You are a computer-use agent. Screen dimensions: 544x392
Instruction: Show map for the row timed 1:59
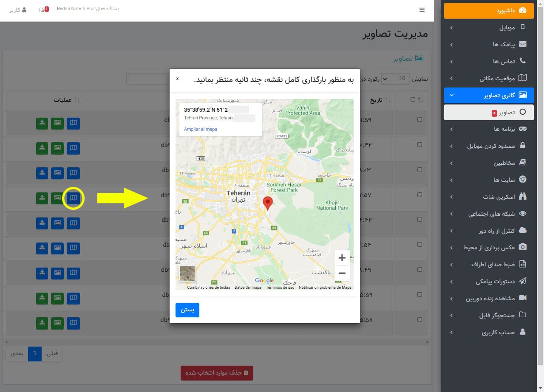pos(74,123)
